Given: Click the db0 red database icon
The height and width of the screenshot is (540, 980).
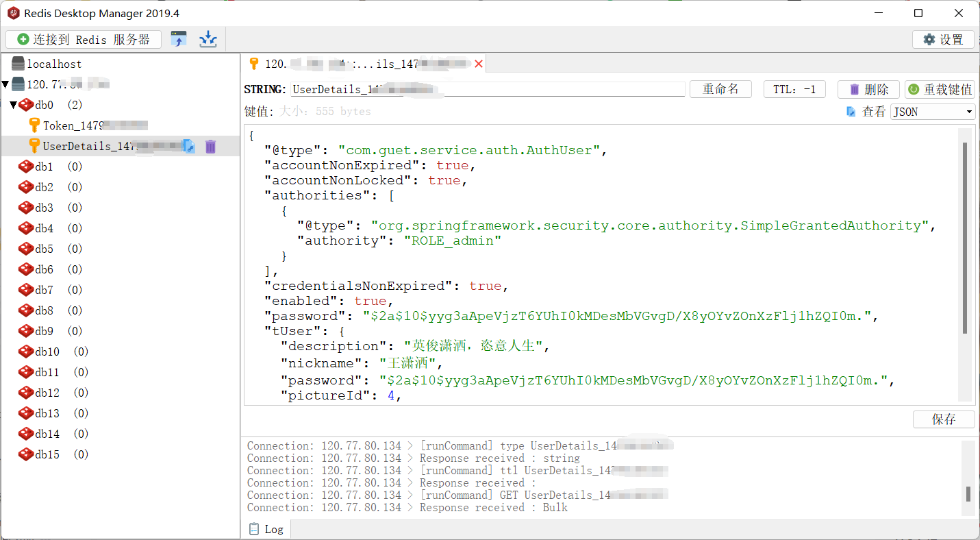Looking at the screenshot, I should pos(26,105).
